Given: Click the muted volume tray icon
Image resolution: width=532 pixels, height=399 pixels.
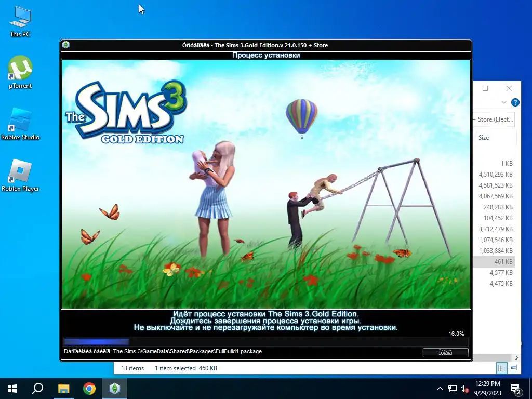Looking at the screenshot, I should tap(465, 389).
